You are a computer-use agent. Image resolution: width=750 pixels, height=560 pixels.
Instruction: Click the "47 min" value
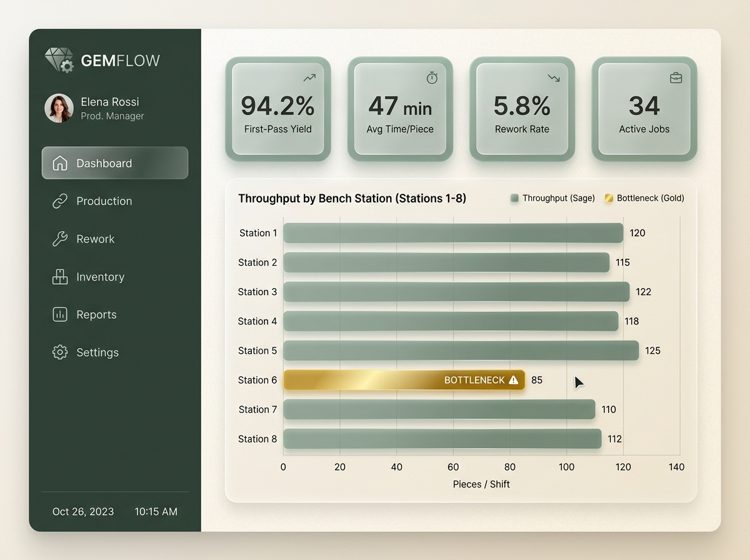pos(400,106)
